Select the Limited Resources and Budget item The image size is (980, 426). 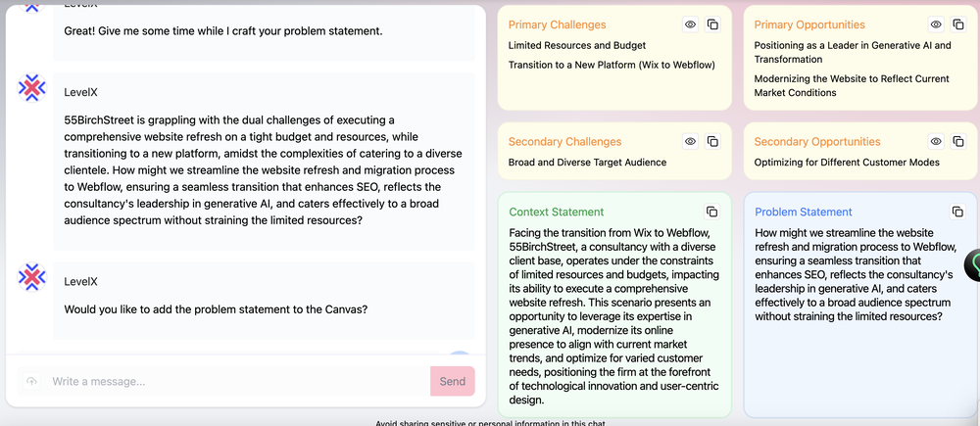(x=576, y=45)
